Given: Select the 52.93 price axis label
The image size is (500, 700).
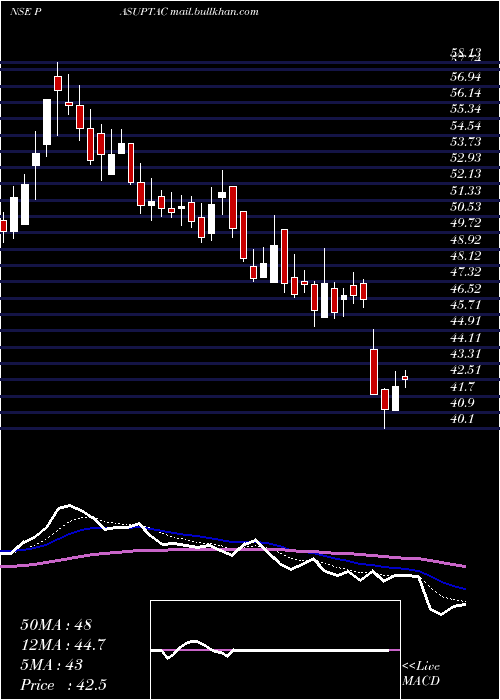Looking at the screenshot, I should (x=465, y=158).
